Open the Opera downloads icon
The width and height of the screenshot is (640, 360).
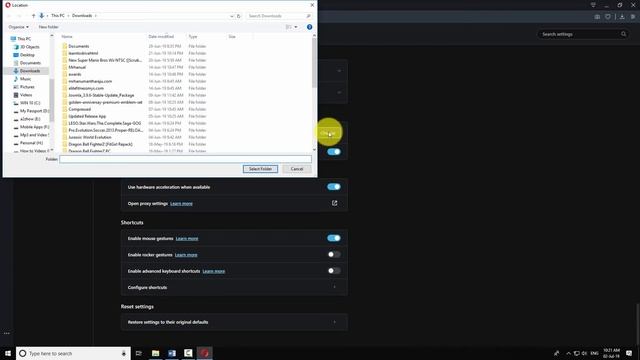click(622, 17)
